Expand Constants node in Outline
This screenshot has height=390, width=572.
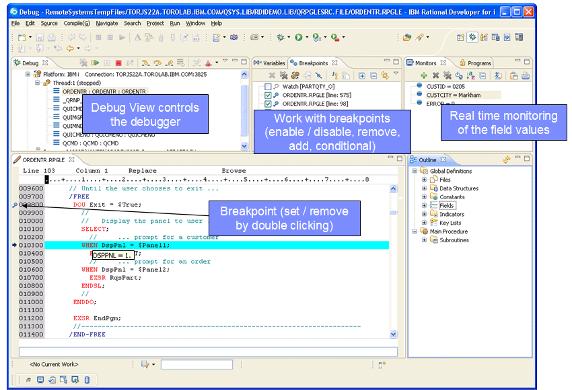(424, 197)
